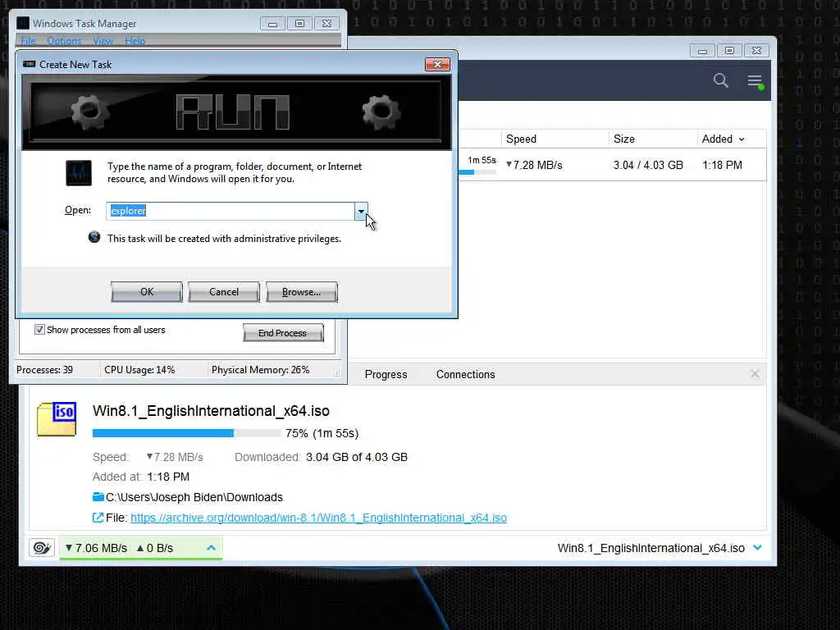This screenshot has height=630, width=840.
Task: Open the View menu in Task Manager
Action: [103, 41]
